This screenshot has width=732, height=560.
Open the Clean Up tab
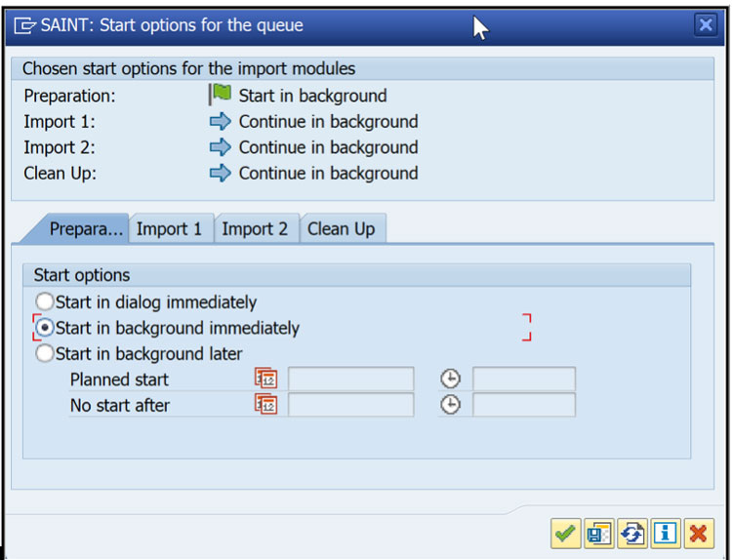[x=341, y=229]
